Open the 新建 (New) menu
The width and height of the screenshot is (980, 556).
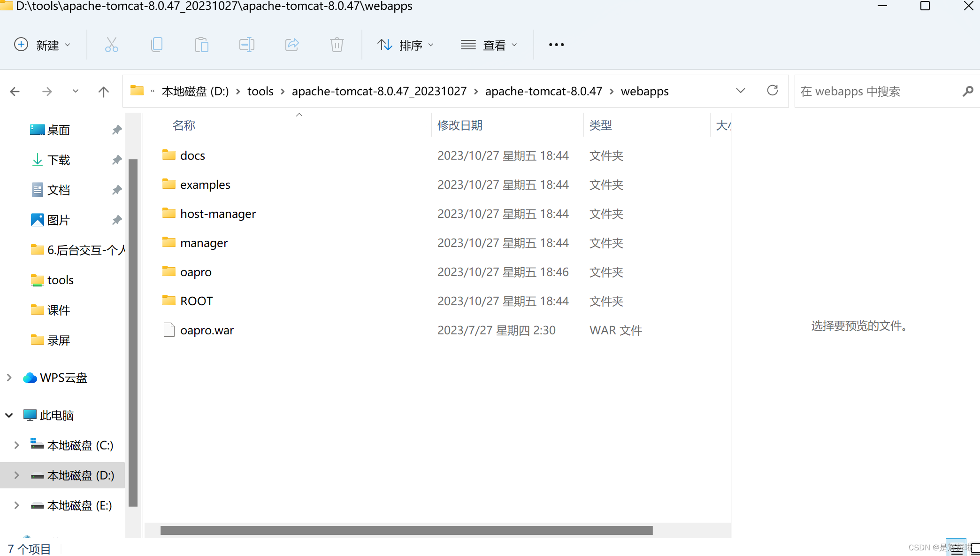click(43, 45)
